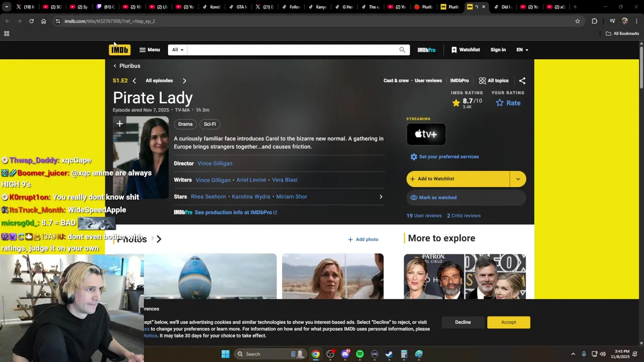Open User reviews link in top bar

click(x=428, y=80)
